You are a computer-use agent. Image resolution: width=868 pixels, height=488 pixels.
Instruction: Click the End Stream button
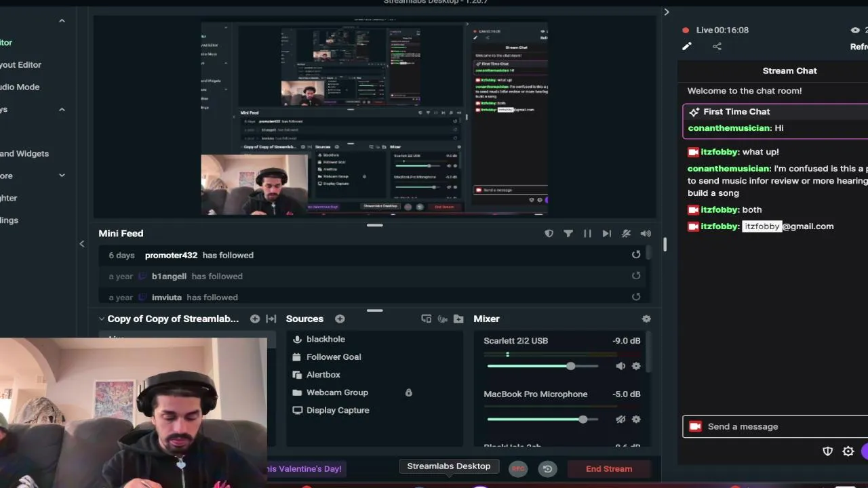point(609,468)
